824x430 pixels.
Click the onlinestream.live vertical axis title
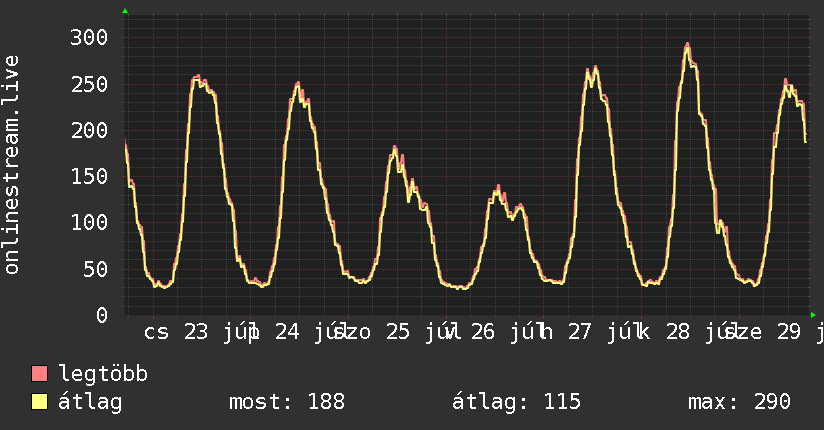(x=12, y=165)
